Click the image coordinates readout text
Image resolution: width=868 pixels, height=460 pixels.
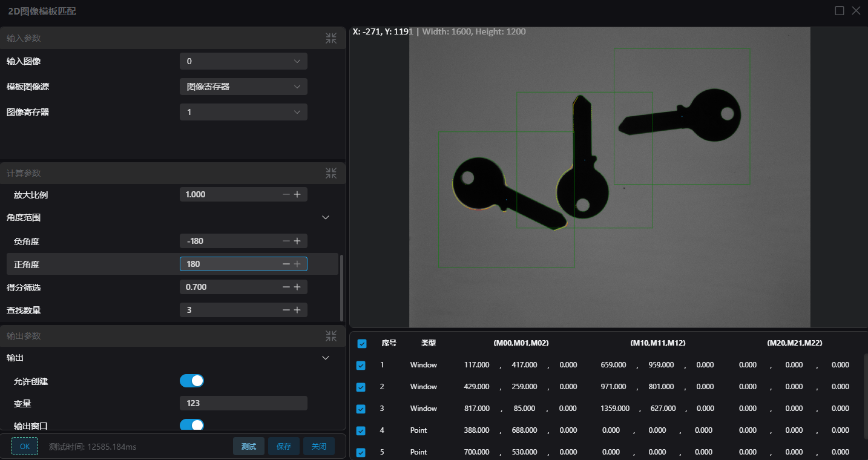439,31
